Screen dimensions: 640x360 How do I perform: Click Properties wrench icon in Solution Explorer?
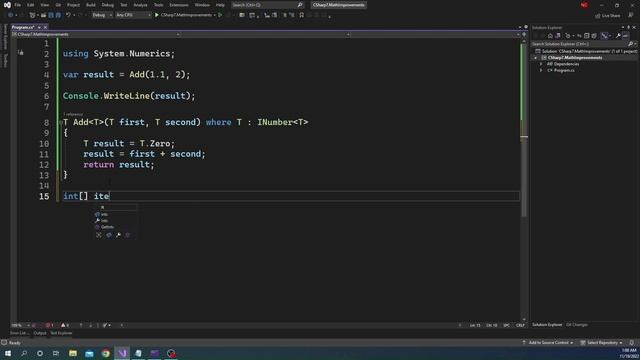coord(618,36)
